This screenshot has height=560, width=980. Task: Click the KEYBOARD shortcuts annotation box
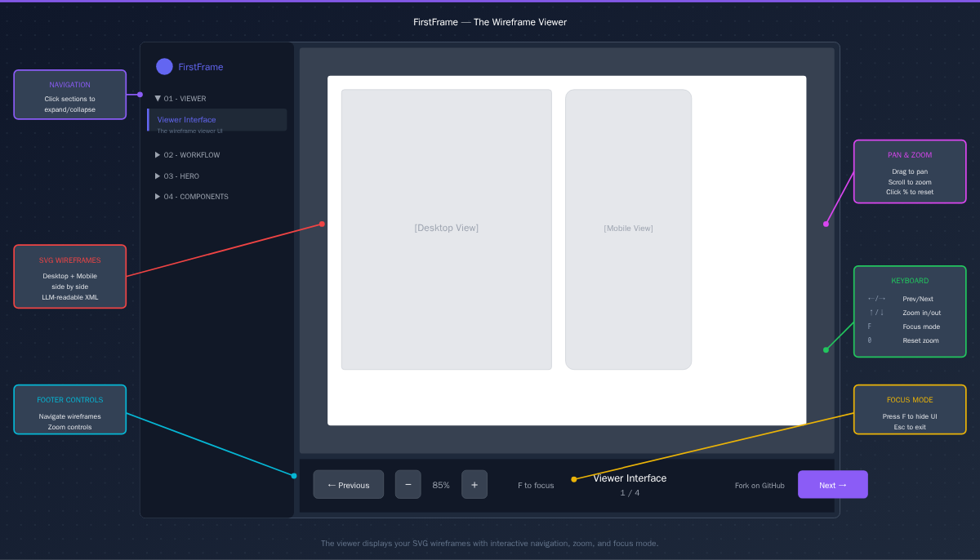(x=910, y=312)
